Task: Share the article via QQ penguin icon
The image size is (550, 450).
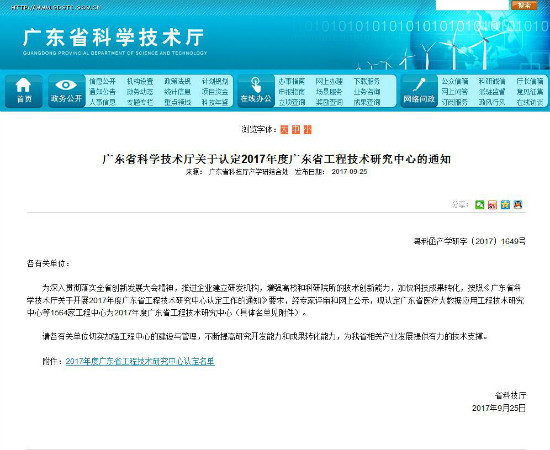Action: (x=518, y=204)
